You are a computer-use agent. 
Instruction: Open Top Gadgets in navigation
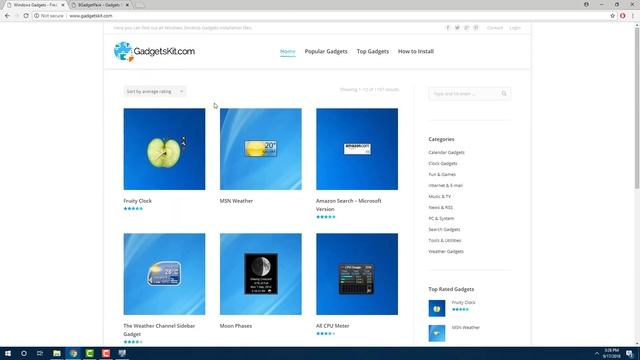373,51
